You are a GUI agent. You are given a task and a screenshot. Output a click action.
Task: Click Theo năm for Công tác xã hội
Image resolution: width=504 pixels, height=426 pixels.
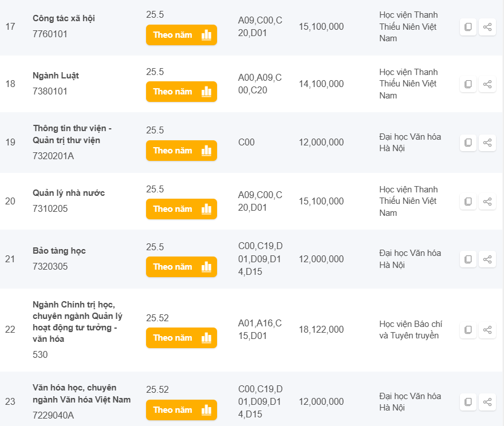click(182, 35)
